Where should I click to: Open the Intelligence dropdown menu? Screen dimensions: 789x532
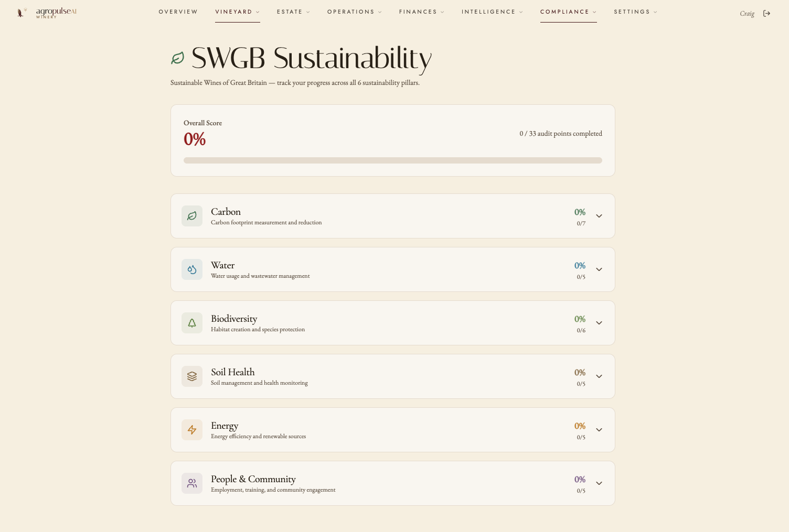pyautogui.click(x=492, y=12)
